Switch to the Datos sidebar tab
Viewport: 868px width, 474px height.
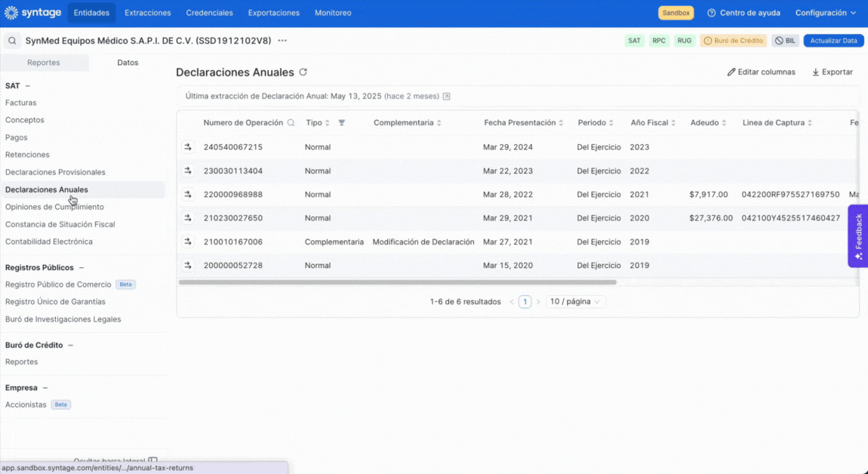(x=128, y=63)
